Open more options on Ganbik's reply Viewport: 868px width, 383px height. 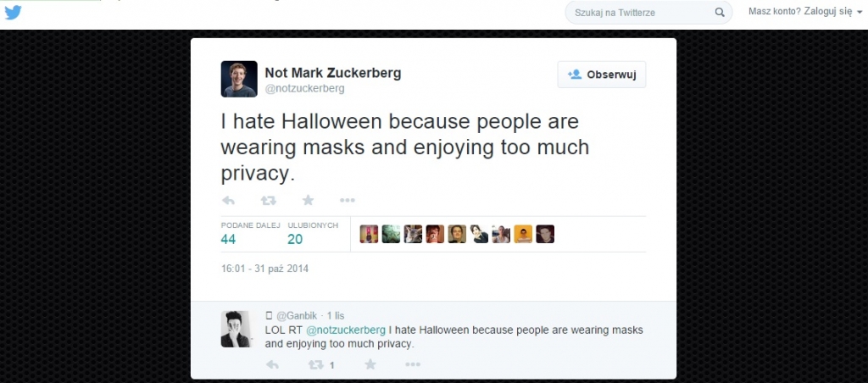413,364
